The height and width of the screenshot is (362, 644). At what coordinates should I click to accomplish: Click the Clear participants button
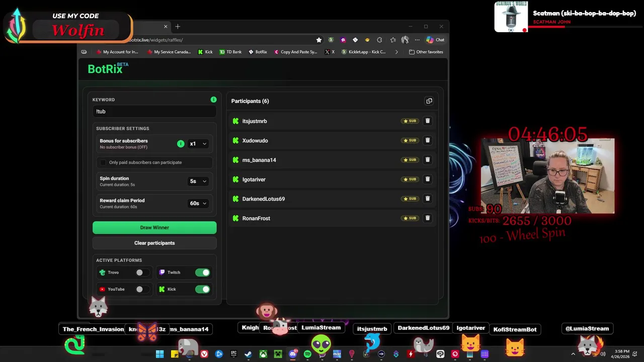[x=154, y=243]
